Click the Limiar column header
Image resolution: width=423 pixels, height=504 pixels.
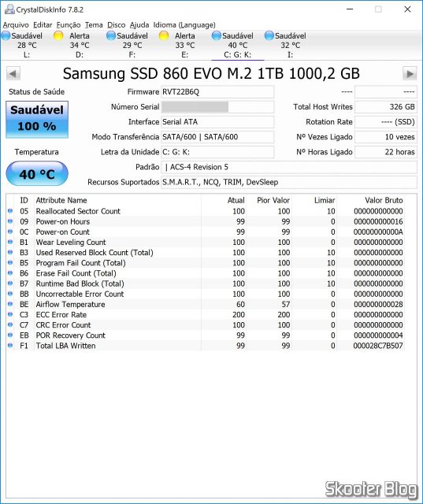[x=325, y=200]
